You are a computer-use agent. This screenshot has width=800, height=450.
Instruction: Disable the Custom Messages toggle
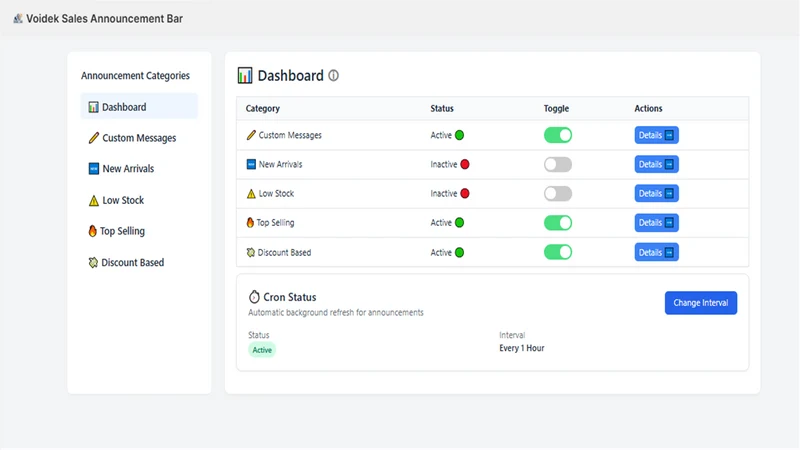click(x=558, y=135)
